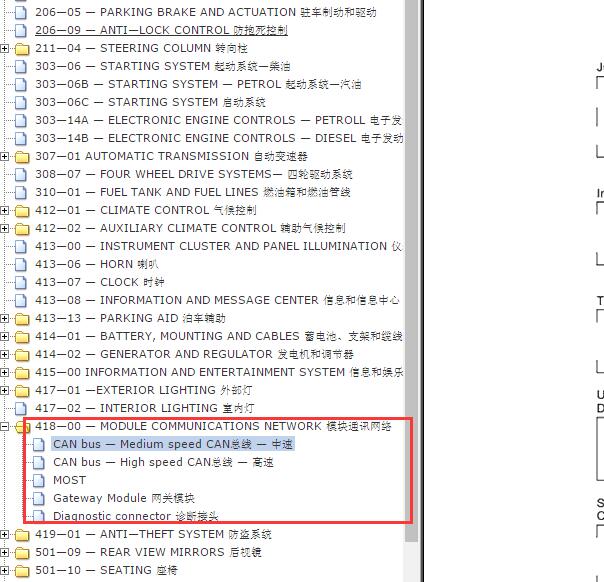Image resolution: width=604 pixels, height=582 pixels.
Task: Expand 414-01 Battery, Mounting and Cables
Action: (4, 336)
